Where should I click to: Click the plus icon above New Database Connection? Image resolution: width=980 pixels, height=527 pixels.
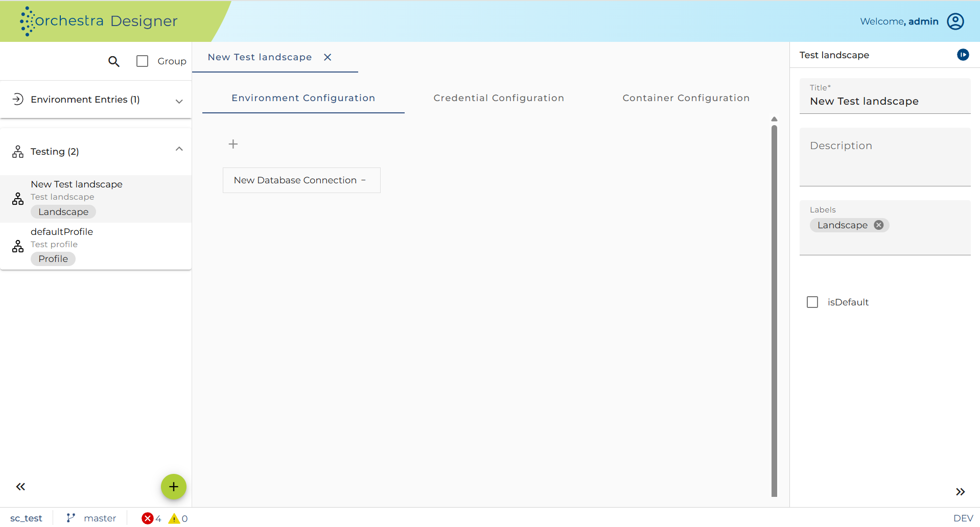click(233, 144)
